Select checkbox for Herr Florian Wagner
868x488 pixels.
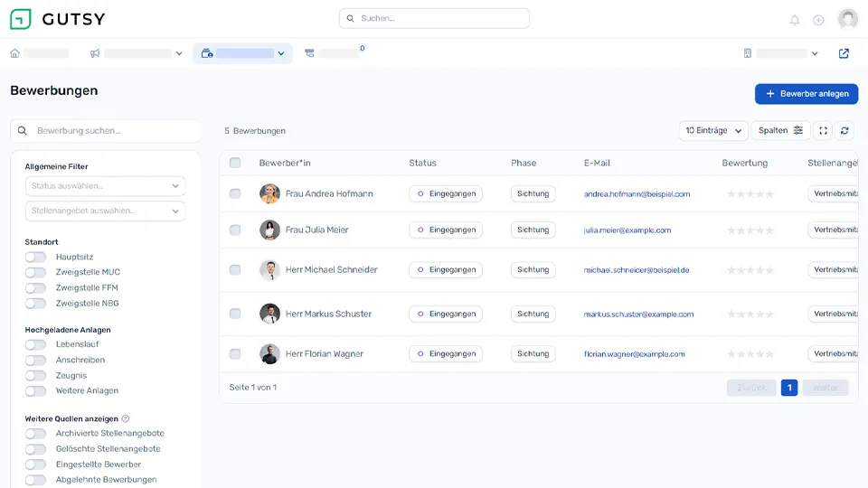235,353
